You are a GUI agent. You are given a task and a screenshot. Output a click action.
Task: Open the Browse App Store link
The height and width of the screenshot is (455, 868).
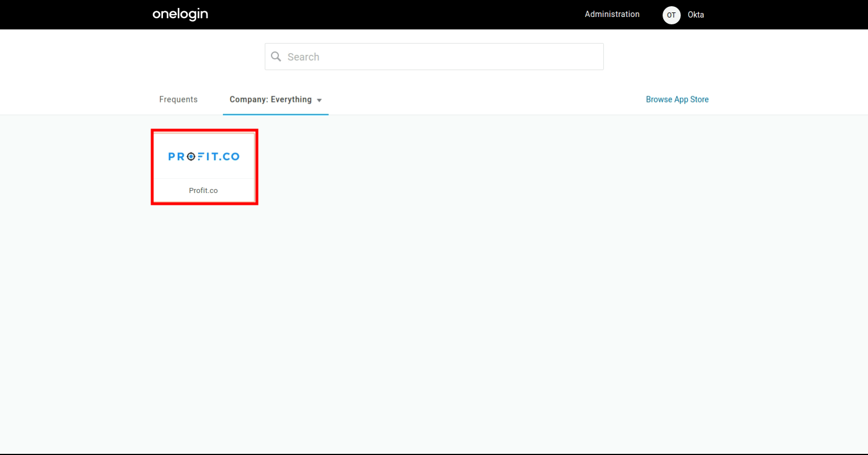click(677, 100)
